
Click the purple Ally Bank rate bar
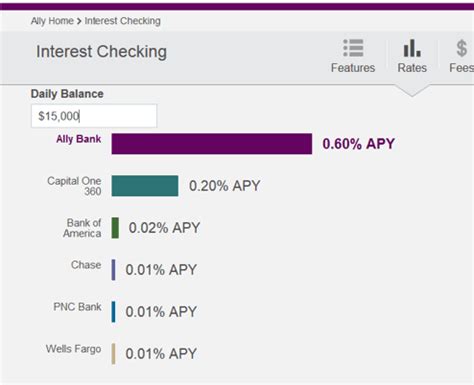pos(212,144)
